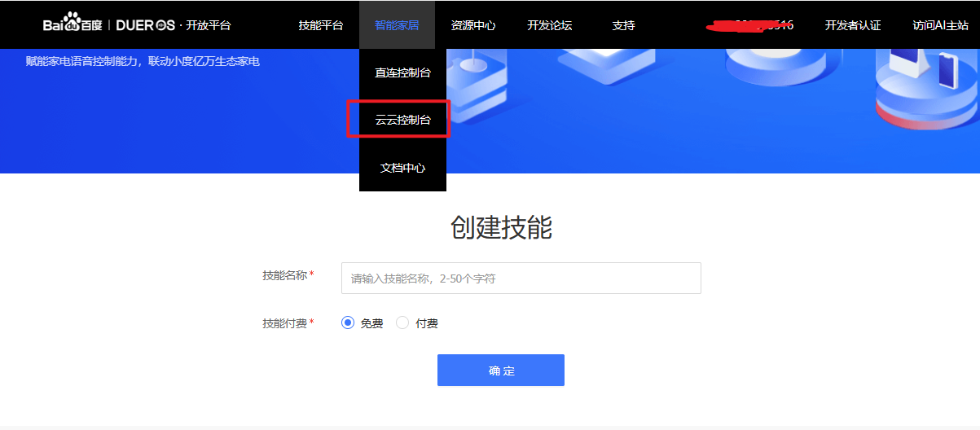
Task: Go to 开发论坛 in the navigation bar
Action: click(x=550, y=25)
